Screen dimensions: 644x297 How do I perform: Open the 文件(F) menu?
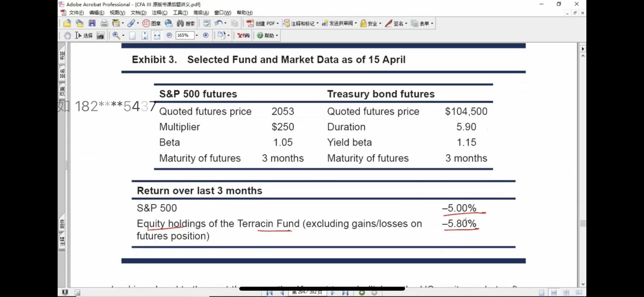click(76, 13)
